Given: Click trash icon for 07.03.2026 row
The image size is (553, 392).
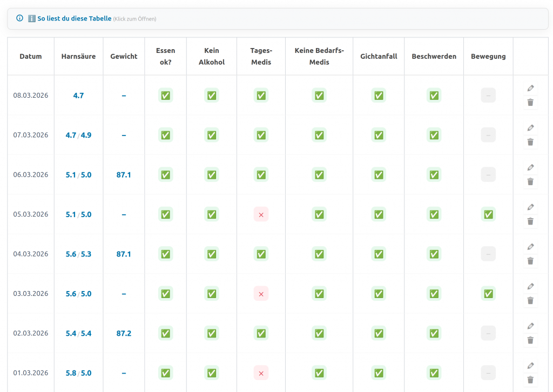Looking at the screenshot, I should 530,142.
